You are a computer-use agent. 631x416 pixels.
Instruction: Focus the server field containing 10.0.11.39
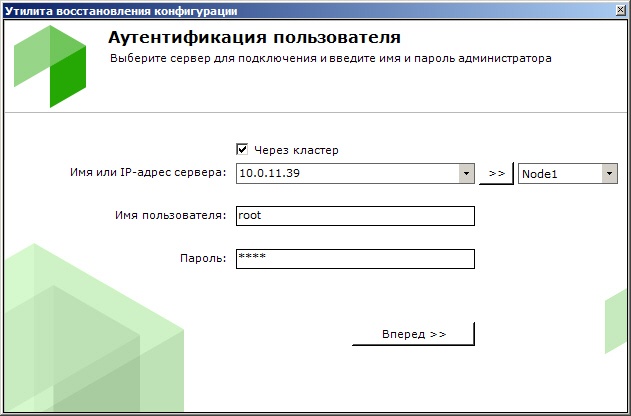point(346,173)
